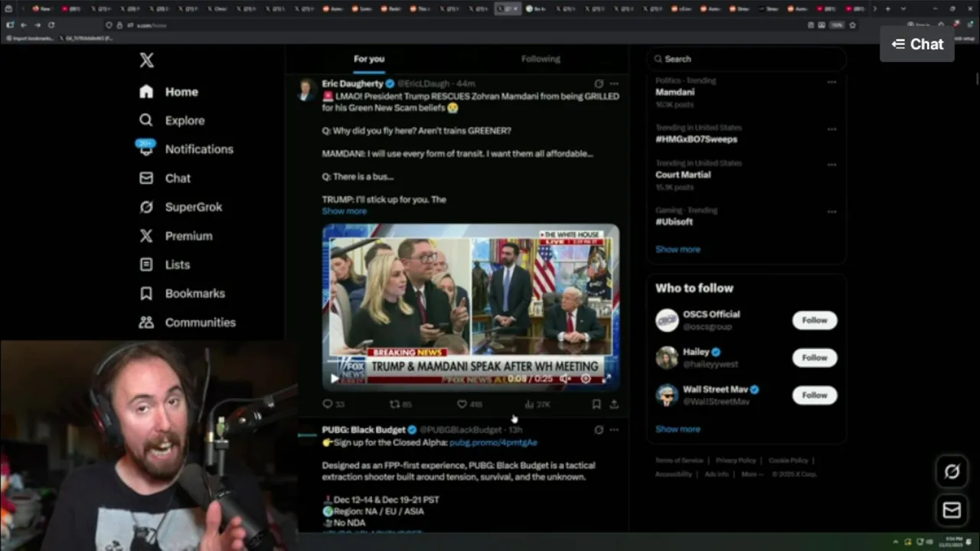The width and height of the screenshot is (980, 551).
Task: Switch to the Following tab
Action: [x=541, y=59]
